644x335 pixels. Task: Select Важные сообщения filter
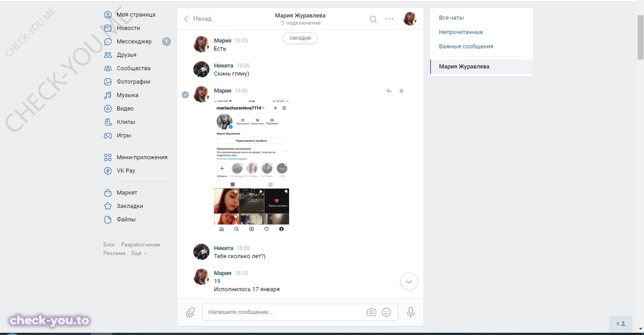coord(466,47)
